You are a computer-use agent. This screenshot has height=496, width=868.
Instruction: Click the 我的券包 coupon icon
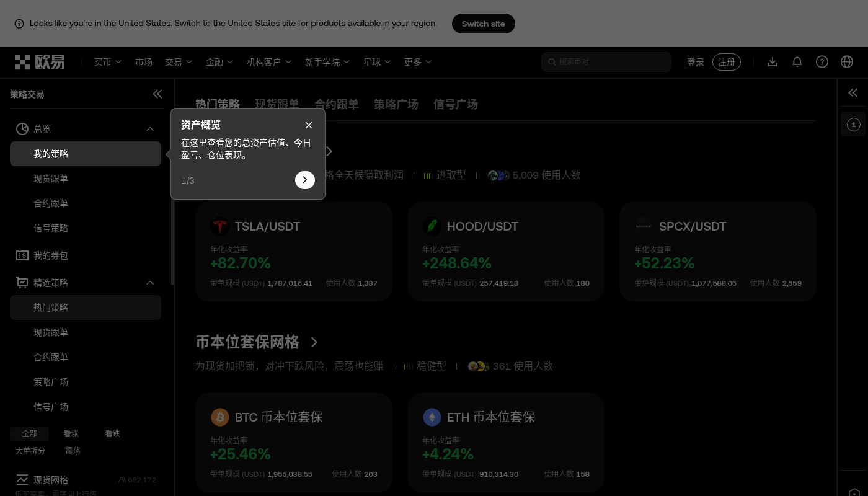tap(22, 255)
